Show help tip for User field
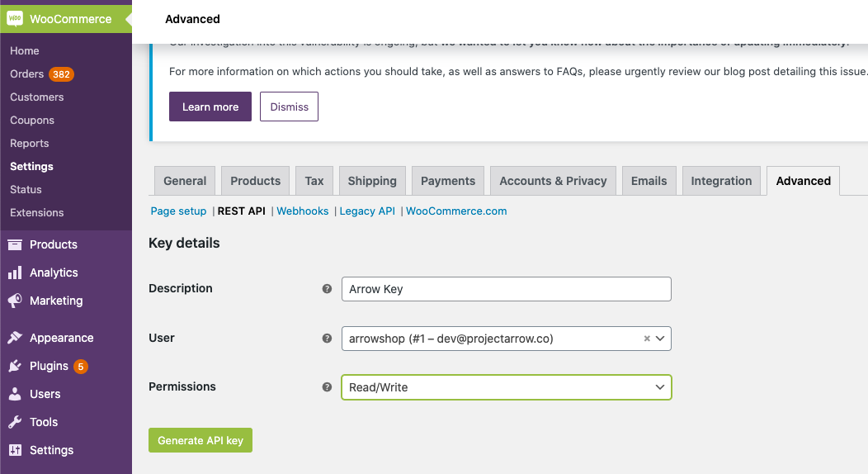 (328, 339)
